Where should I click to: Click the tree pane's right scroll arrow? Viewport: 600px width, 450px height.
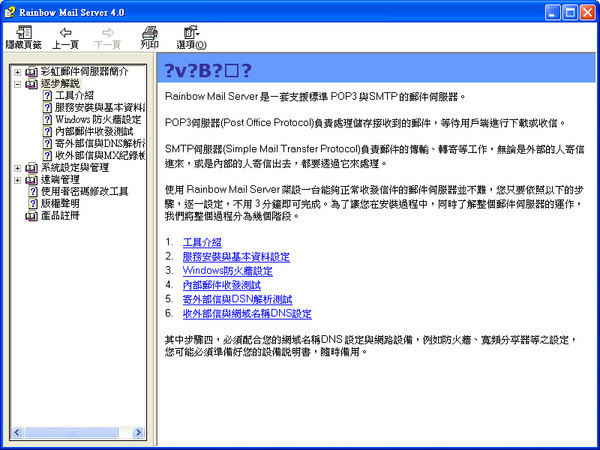coord(138,432)
